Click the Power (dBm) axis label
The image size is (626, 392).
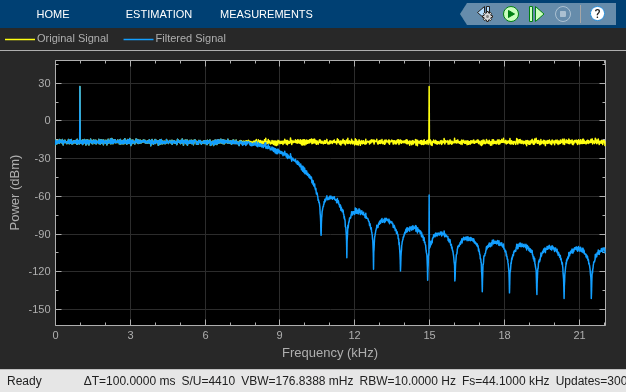tap(15, 192)
